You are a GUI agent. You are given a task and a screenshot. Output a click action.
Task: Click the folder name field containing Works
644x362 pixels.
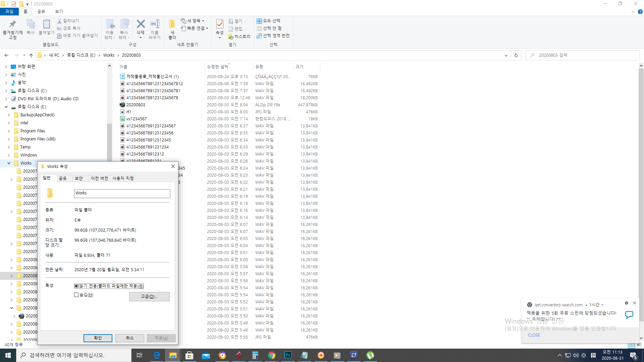(x=122, y=193)
